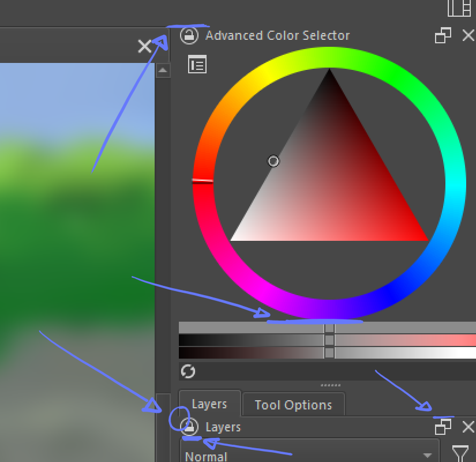
Task: Close the Advanced Color Selector docker
Action: 468,36
